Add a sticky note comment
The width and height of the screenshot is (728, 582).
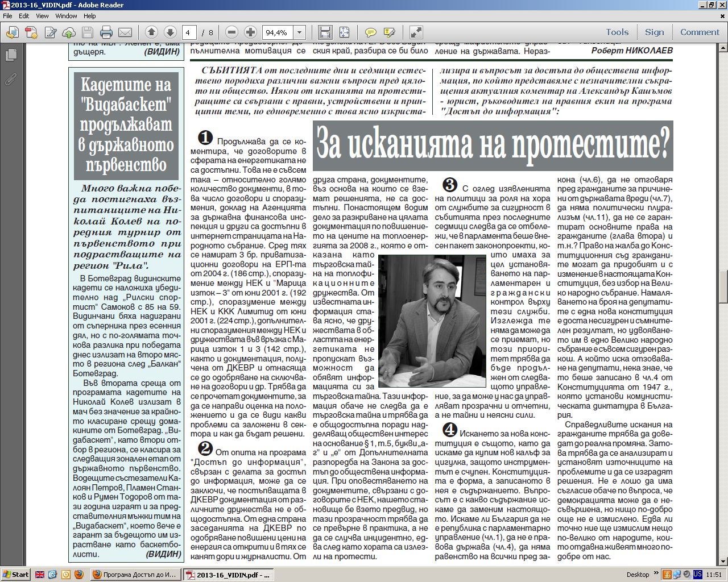coord(370,32)
